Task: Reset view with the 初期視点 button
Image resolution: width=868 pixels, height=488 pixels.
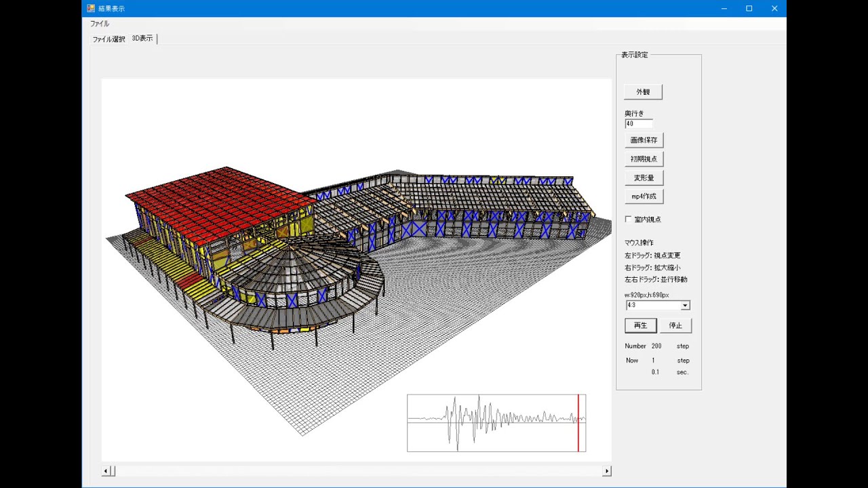Action: coord(644,159)
